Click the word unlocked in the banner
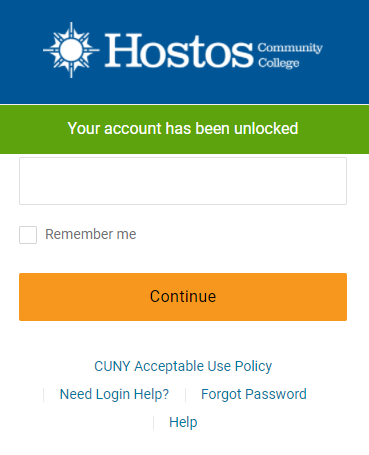 266,129
